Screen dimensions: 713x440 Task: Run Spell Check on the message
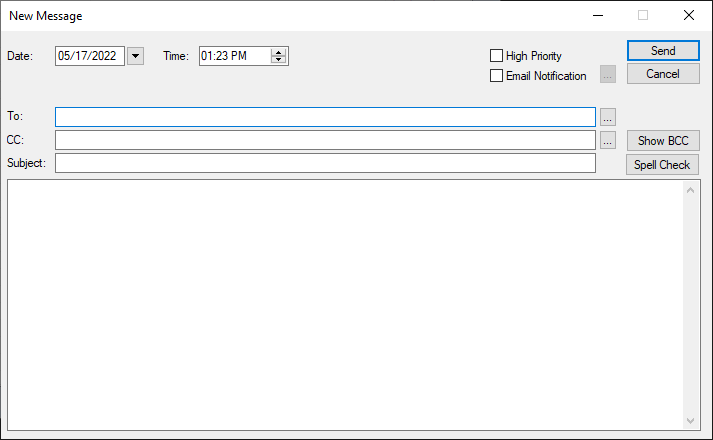pos(662,165)
